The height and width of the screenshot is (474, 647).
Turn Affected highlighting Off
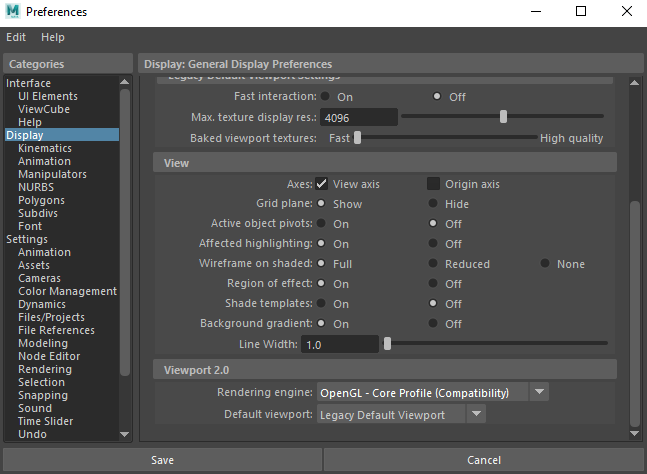tap(433, 243)
